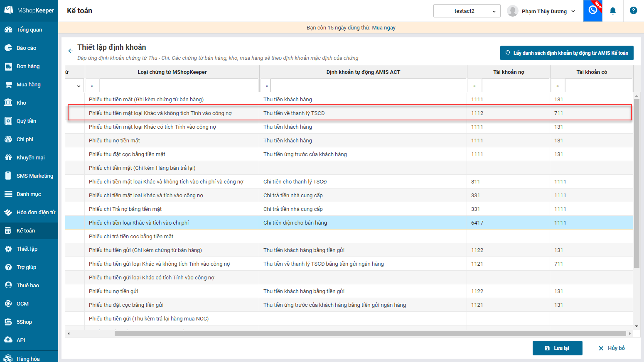Click the horizontal scrollbar below the table
644x362 pixels.
pos(370,333)
